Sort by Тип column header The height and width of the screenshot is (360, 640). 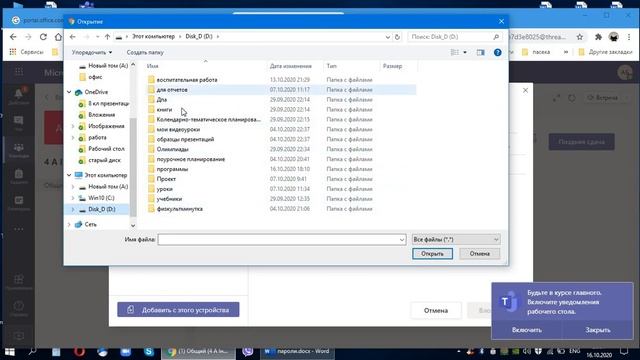click(x=331, y=66)
